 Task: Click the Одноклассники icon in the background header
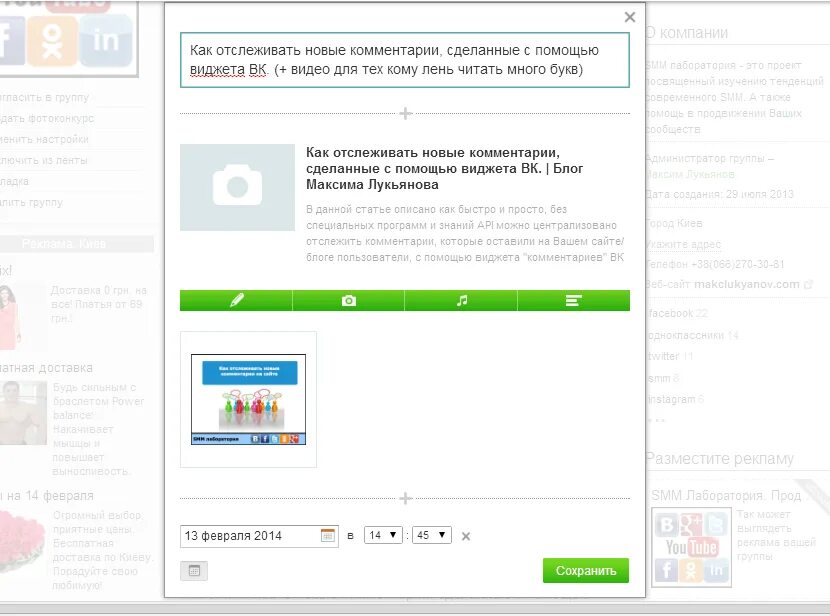(x=52, y=41)
